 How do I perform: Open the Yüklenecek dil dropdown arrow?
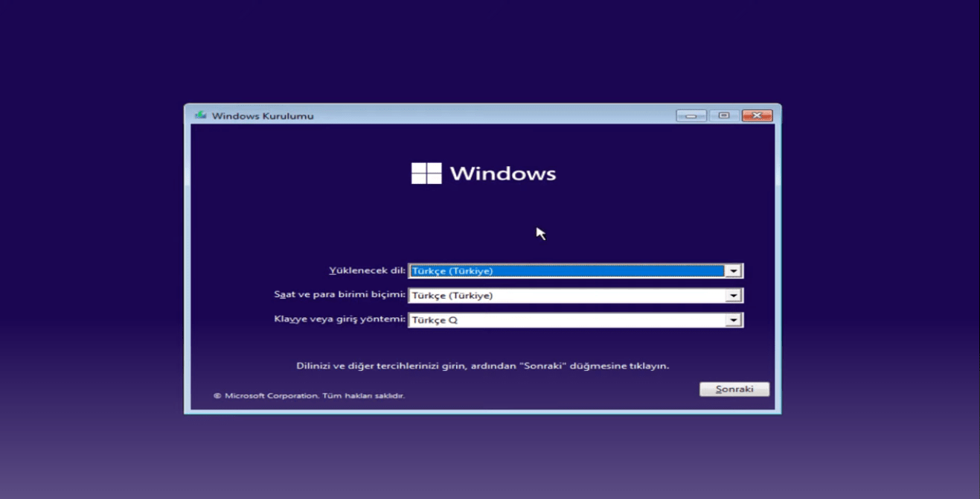click(x=733, y=271)
